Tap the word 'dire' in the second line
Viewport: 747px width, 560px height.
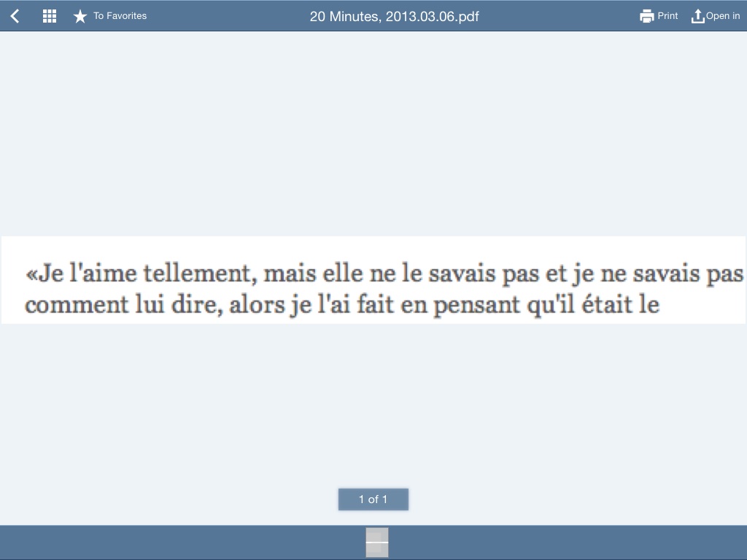coord(197,304)
